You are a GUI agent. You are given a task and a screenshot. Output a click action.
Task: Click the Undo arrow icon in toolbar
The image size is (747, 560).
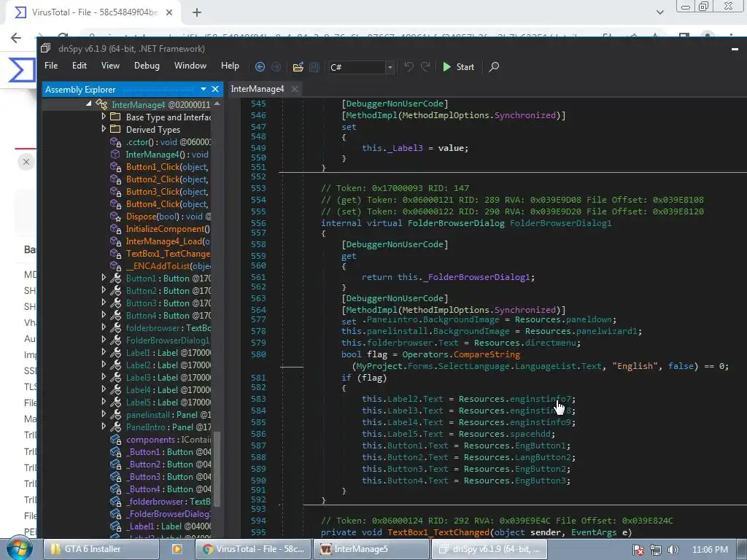tap(409, 66)
